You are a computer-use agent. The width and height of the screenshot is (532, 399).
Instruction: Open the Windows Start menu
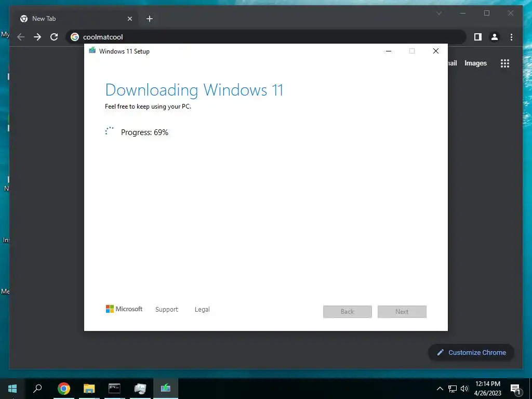click(x=12, y=389)
